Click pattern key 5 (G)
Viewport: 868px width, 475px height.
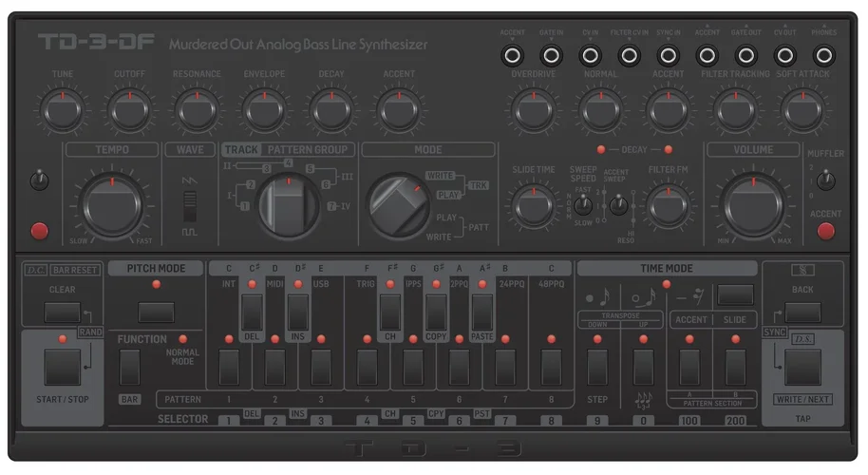pyautogui.click(x=413, y=367)
